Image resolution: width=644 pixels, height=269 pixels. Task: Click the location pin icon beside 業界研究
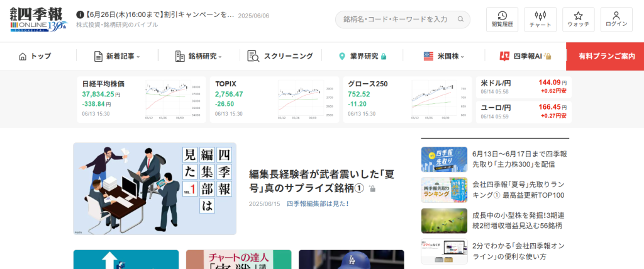pos(341,56)
